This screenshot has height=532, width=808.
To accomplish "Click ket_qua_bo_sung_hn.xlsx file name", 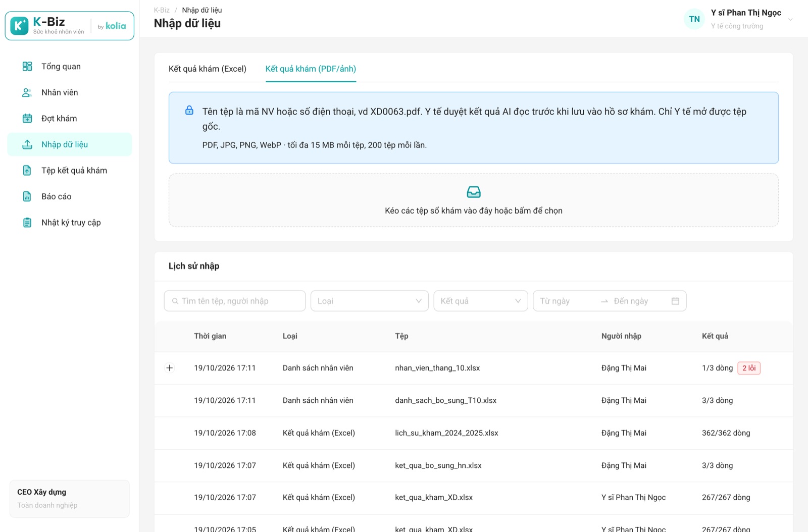I will (x=438, y=465).
